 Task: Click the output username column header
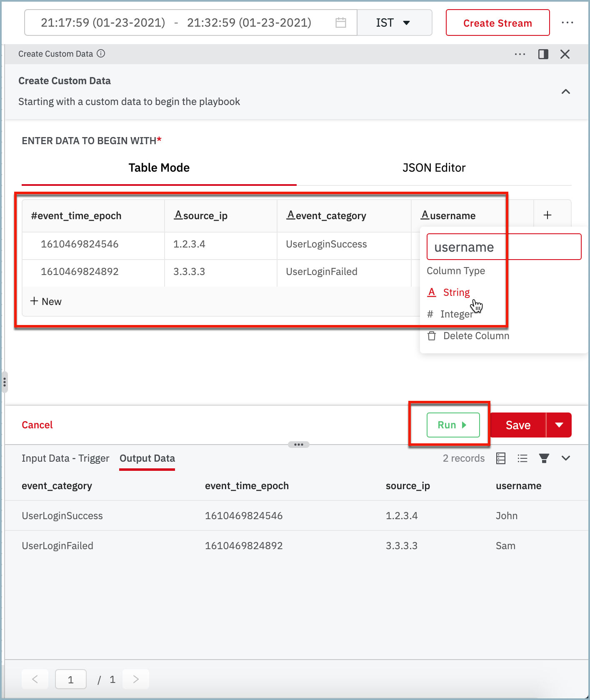point(518,486)
